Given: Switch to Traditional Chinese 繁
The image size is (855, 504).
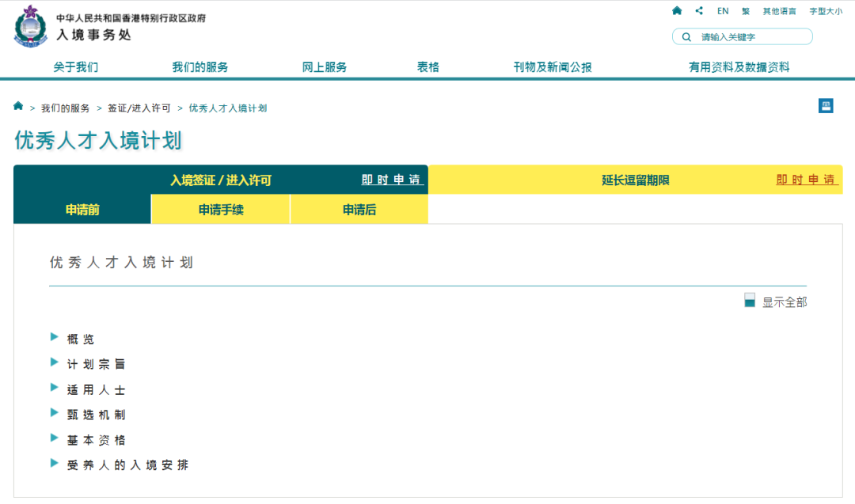Looking at the screenshot, I should tap(746, 11).
